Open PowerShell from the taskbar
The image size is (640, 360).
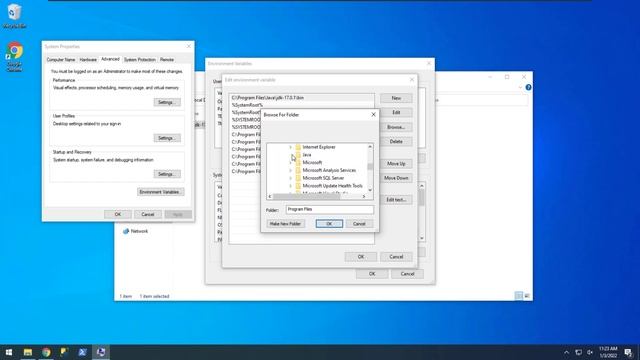[x=82, y=352]
